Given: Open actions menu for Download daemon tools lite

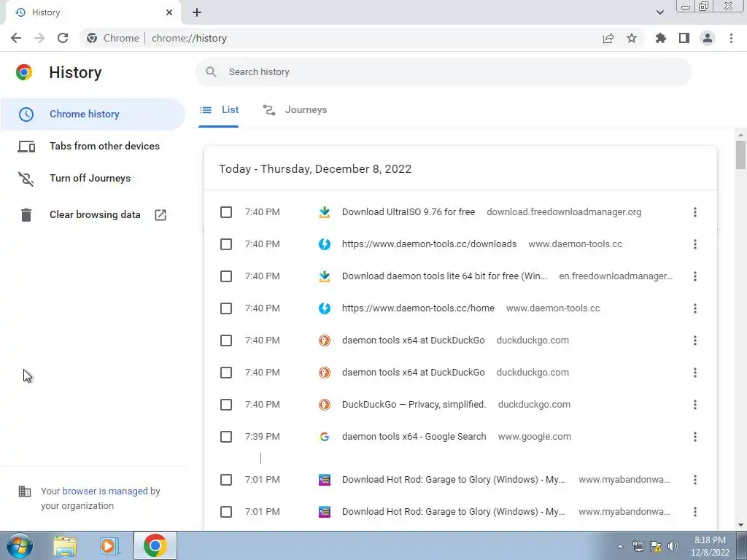Looking at the screenshot, I should [x=695, y=276].
